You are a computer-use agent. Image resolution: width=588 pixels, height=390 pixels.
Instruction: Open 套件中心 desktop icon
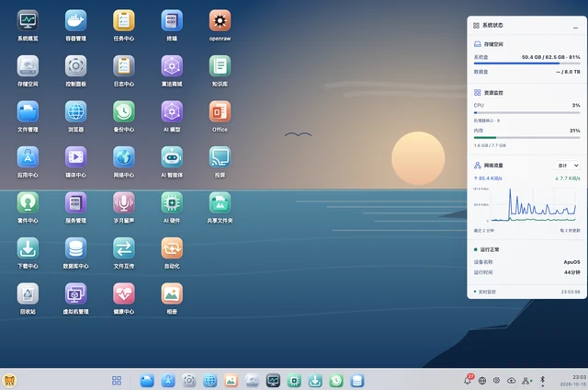28,202
